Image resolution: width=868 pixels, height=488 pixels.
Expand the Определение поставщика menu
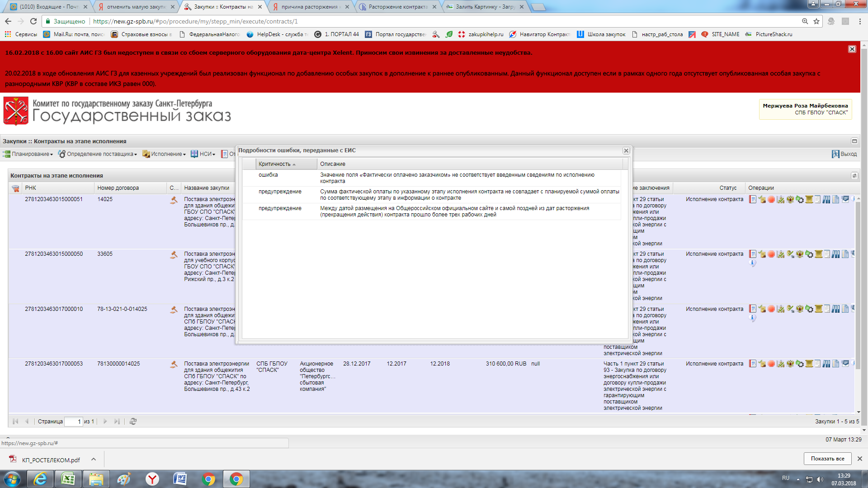click(x=101, y=154)
